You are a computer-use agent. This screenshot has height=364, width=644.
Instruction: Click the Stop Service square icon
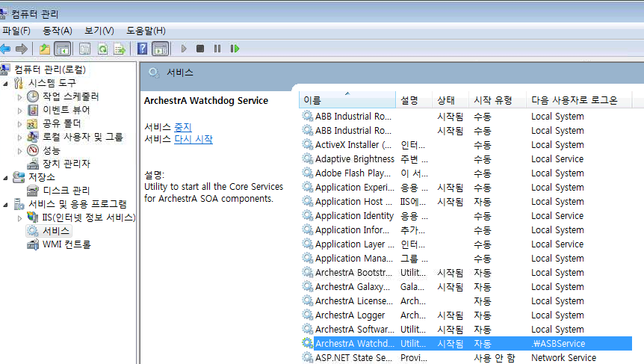(200, 49)
